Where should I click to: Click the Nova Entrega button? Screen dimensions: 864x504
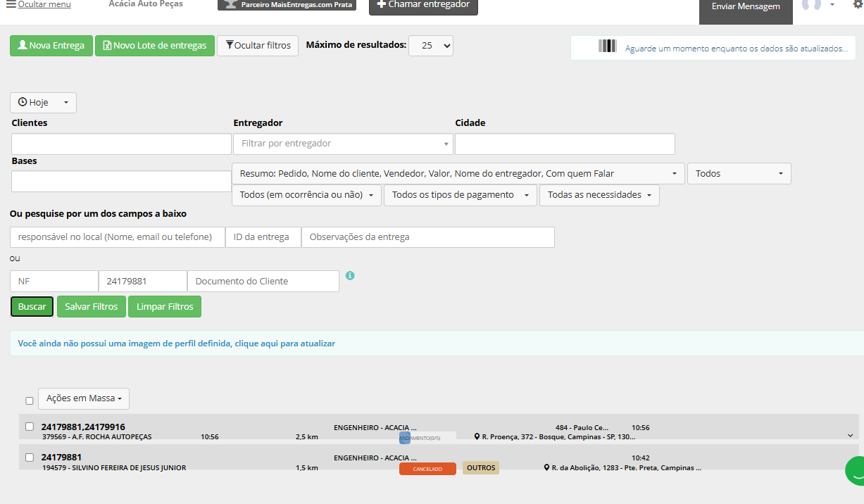point(51,46)
